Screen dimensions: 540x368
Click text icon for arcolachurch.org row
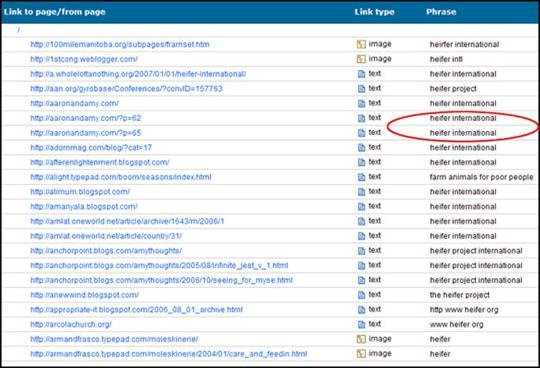pos(361,324)
